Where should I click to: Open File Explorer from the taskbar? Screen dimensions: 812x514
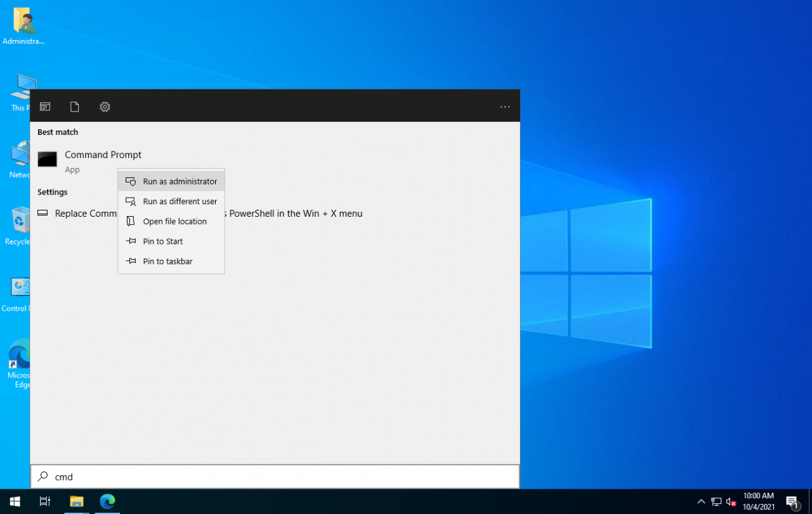click(76, 501)
